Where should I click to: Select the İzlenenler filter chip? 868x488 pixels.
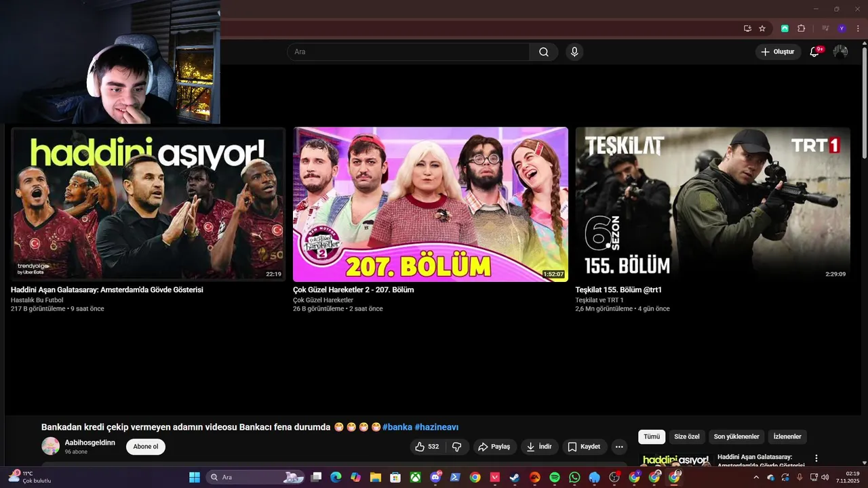787,437
